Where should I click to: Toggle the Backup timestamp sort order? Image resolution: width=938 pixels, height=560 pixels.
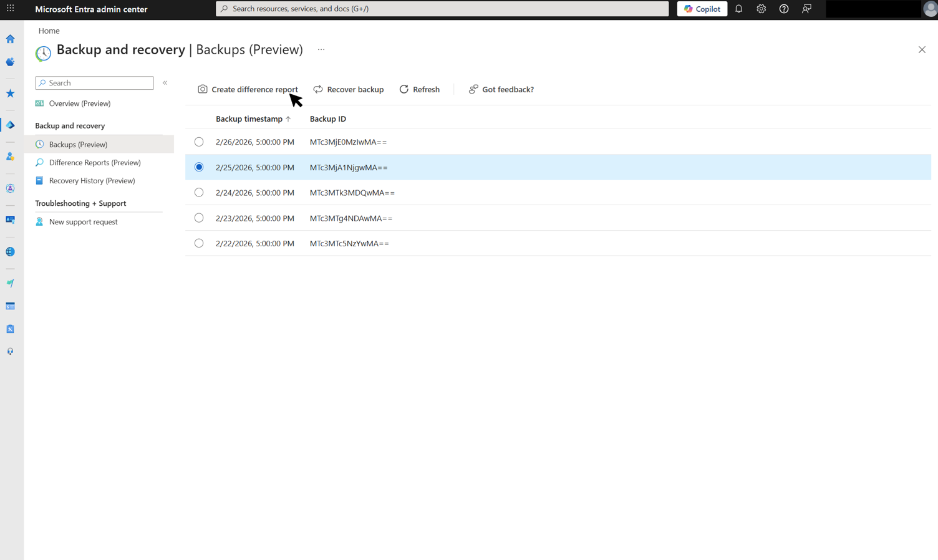(252, 118)
